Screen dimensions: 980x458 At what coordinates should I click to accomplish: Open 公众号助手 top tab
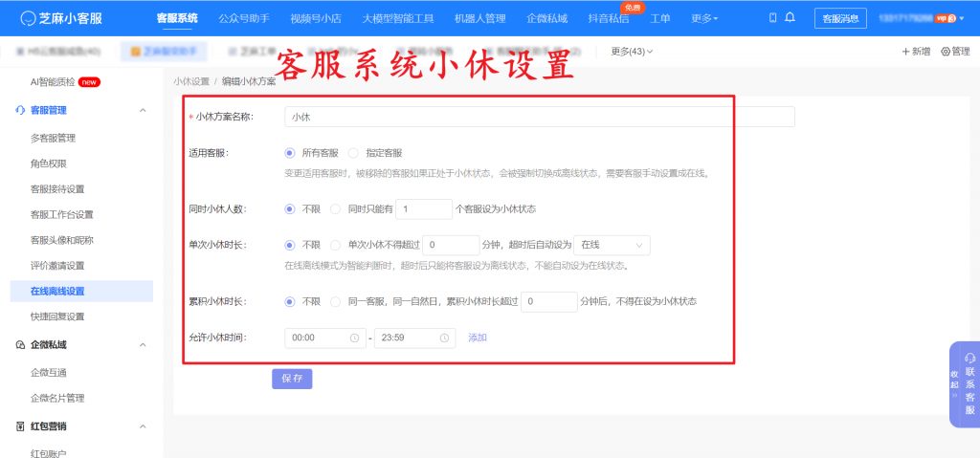244,18
